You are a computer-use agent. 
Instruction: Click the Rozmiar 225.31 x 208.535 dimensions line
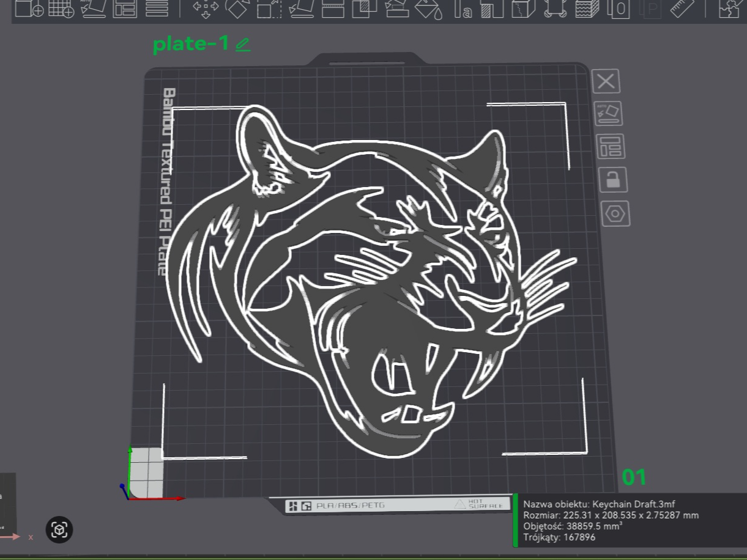pyautogui.click(x=611, y=515)
